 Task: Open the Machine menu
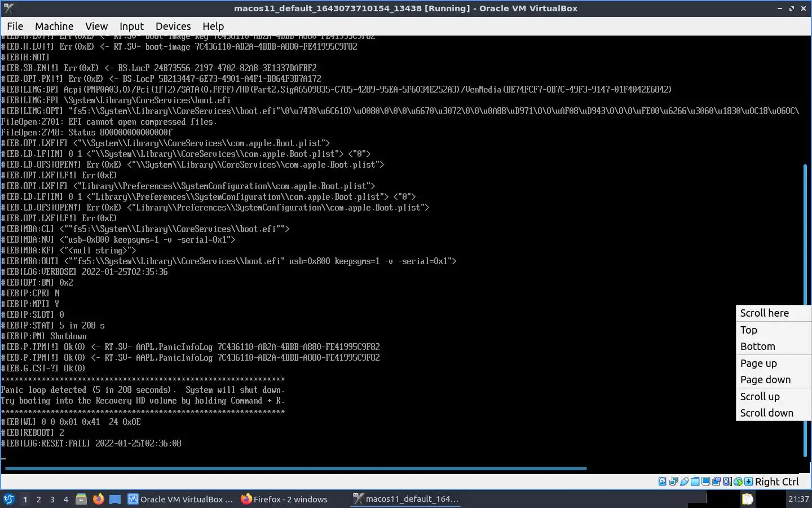pos(54,27)
